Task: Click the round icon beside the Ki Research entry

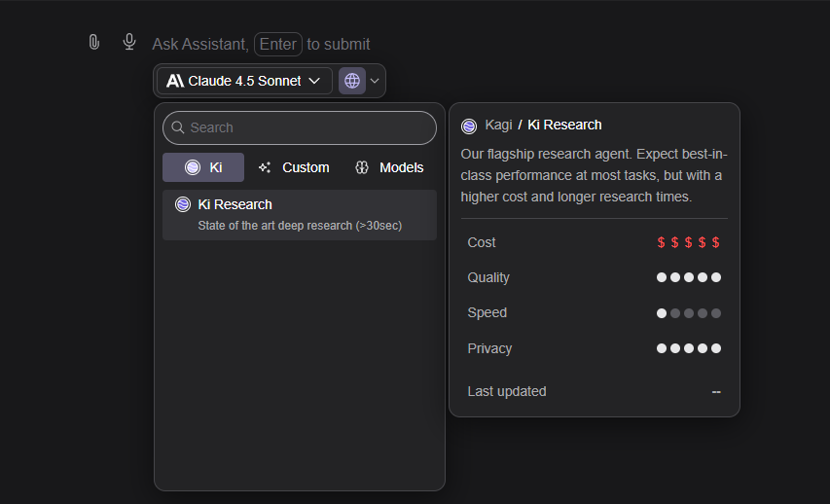Action: [183, 204]
